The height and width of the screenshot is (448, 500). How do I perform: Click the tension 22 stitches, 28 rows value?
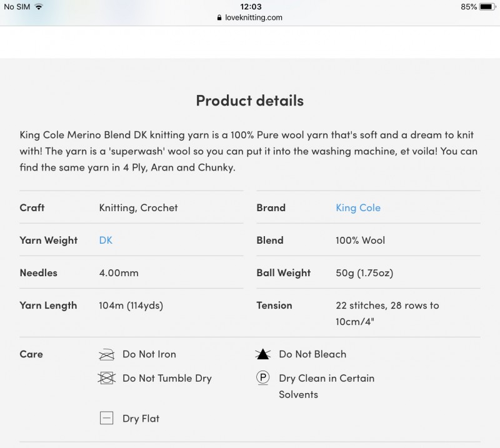pos(387,314)
